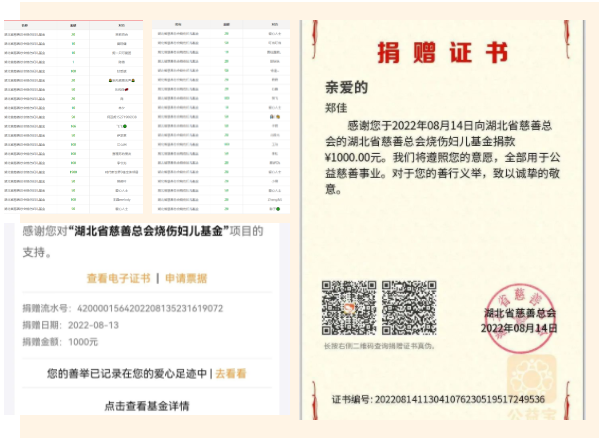Select the QR code with the center logo
The height and width of the screenshot is (444, 605).
[349, 307]
